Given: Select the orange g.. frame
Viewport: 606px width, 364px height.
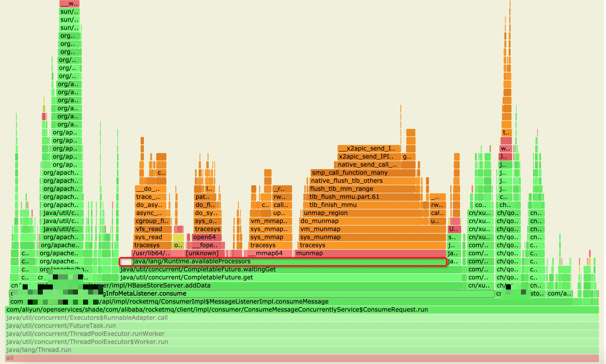Looking at the screenshot, I should coord(408,157).
